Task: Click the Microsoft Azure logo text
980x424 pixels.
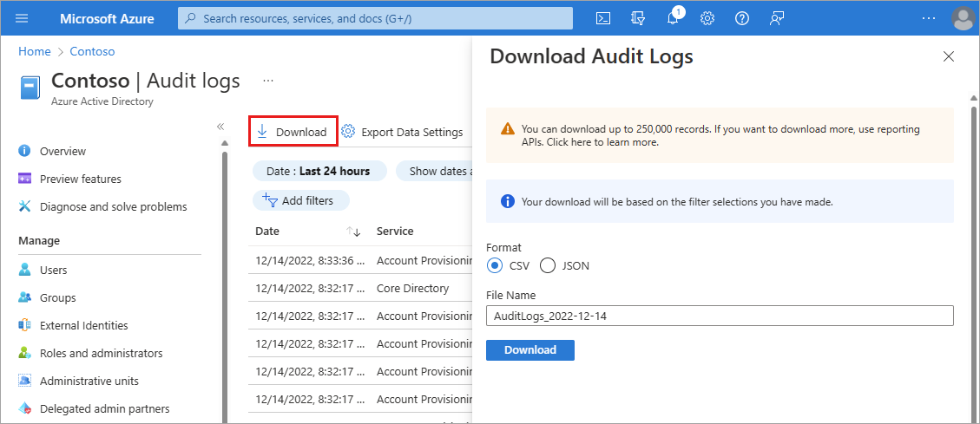Action: click(x=107, y=19)
